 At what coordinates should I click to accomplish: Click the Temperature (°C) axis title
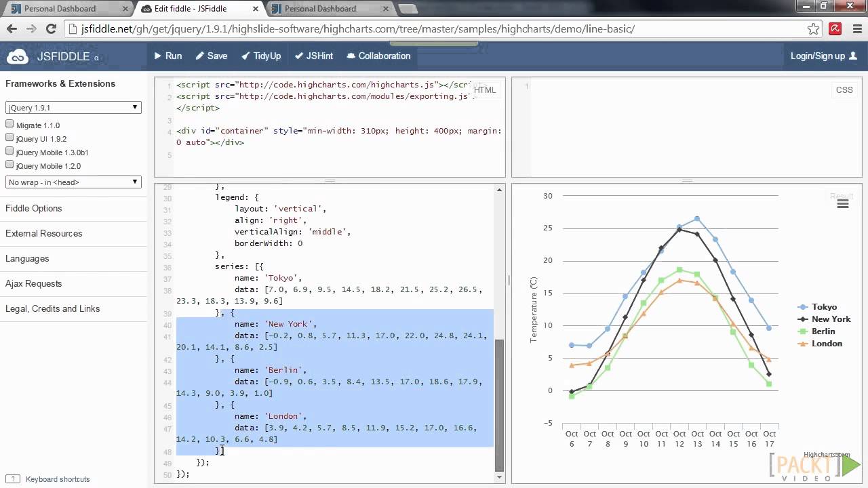(534, 309)
